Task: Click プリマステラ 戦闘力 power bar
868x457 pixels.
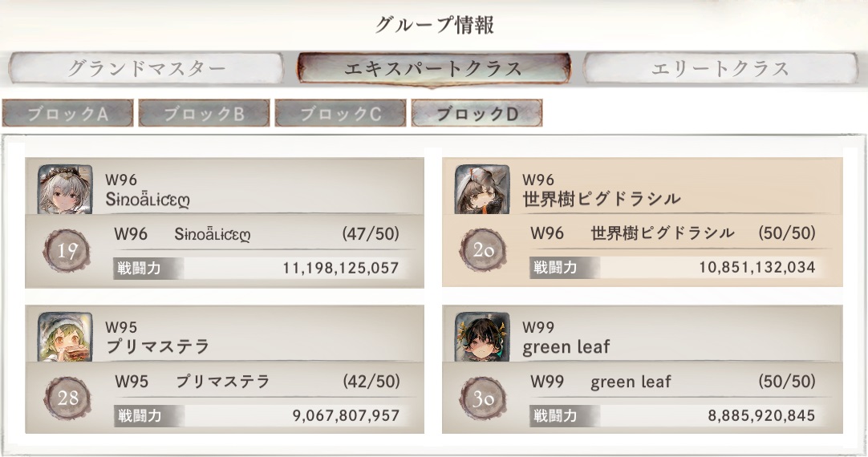Action: click(x=257, y=415)
